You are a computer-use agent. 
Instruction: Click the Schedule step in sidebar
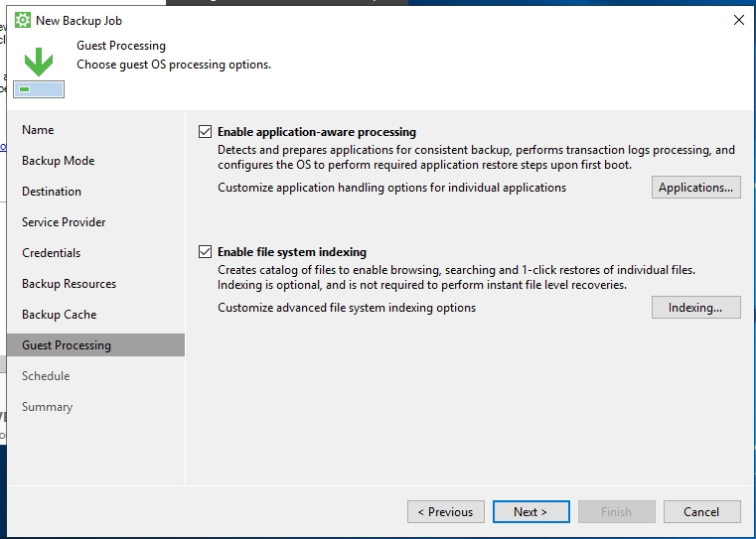(x=46, y=376)
